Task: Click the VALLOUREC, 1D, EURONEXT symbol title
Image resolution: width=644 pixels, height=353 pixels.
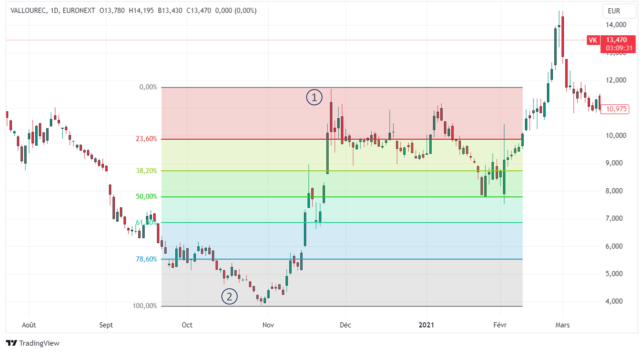Action: point(53,11)
